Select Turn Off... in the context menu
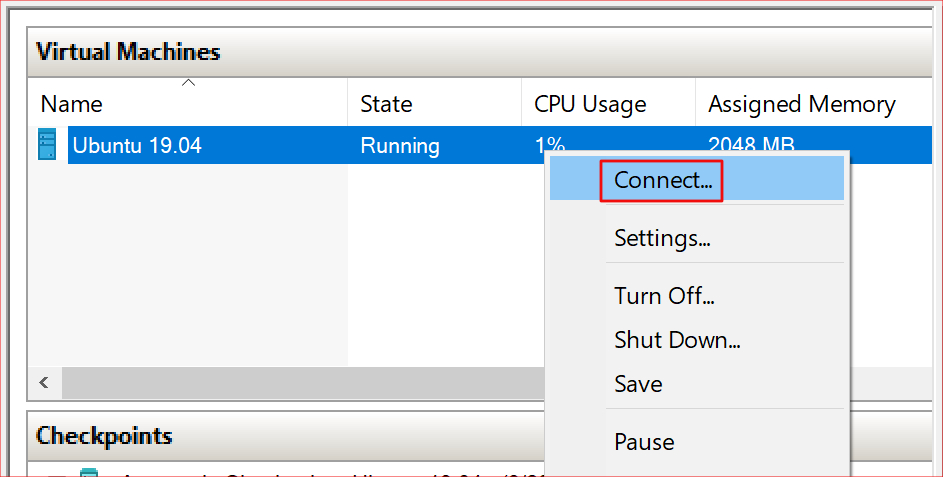Viewport: 943px width, 477px height. (664, 296)
